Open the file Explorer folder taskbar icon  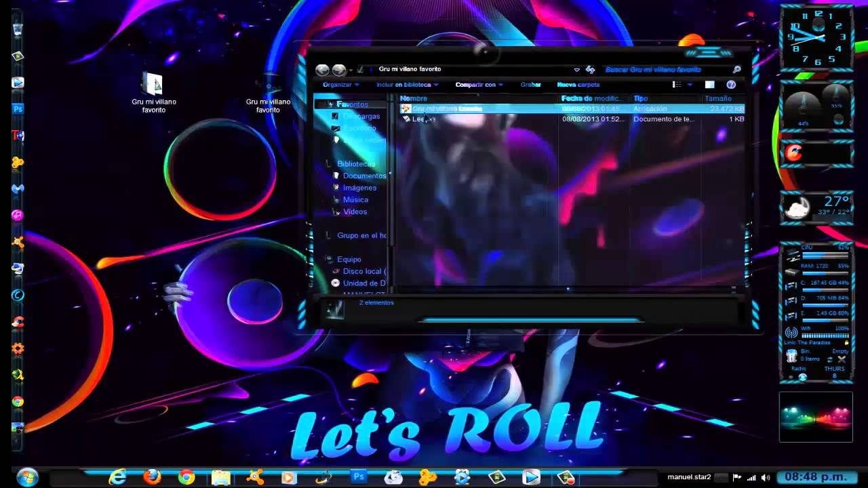coord(221,477)
